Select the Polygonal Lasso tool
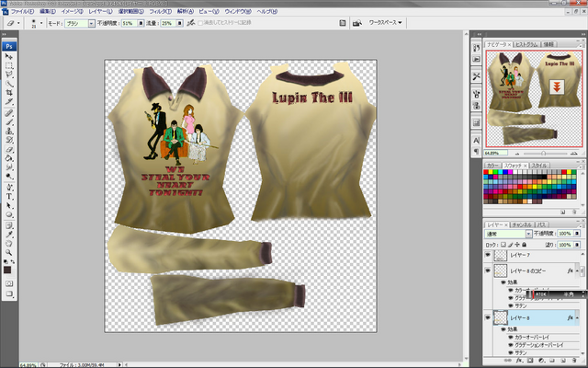Image resolution: width=588 pixels, height=368 pixels. (9, 75)
